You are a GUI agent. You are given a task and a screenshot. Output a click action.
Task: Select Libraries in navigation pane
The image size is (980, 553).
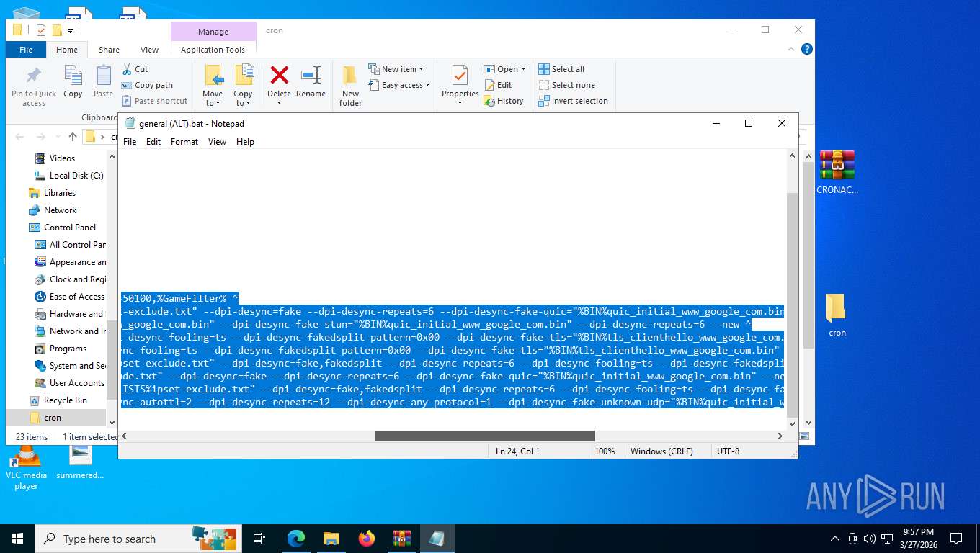(60, 193)
